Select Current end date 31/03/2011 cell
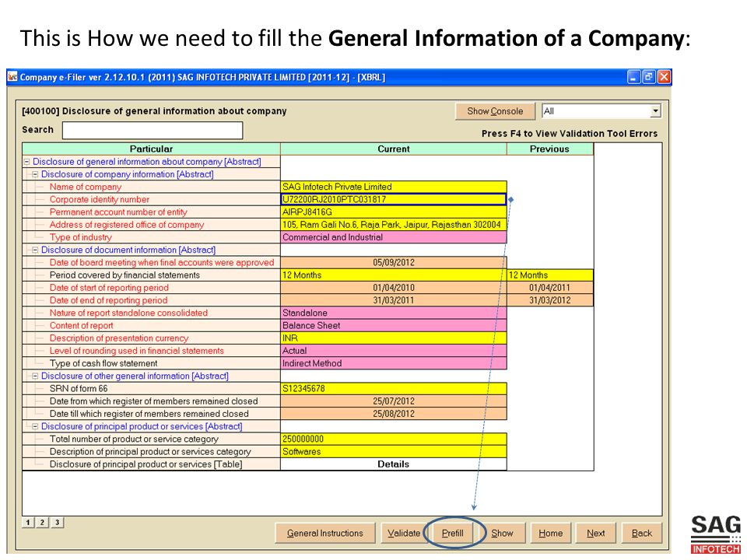Screen dimensions: 747x560 (x=394, y=300)
